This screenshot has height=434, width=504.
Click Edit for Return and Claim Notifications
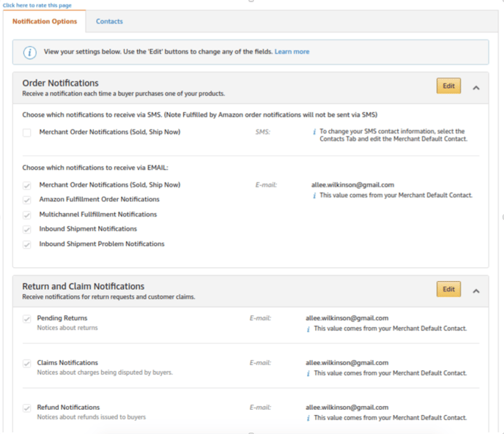[x=448, y=290]
